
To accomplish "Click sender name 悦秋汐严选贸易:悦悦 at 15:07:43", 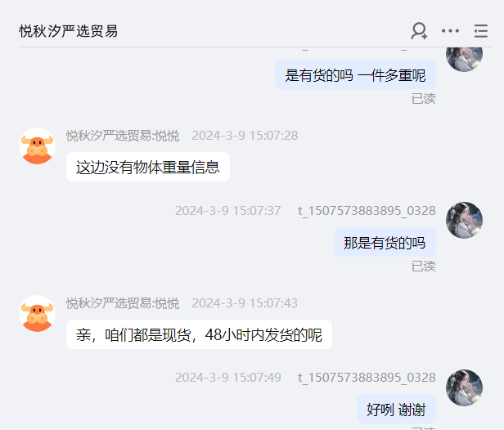I will click(123, 303).
